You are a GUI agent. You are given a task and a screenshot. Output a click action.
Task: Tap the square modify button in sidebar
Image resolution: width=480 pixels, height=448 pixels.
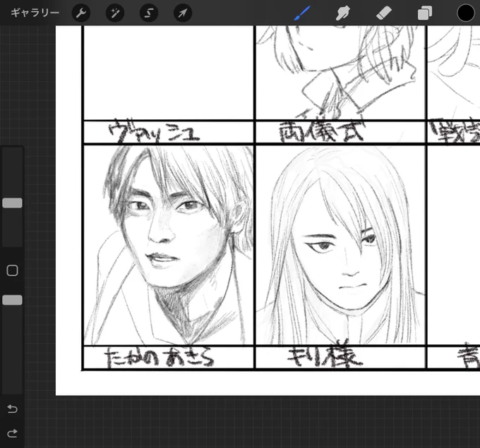pos(12,270)
